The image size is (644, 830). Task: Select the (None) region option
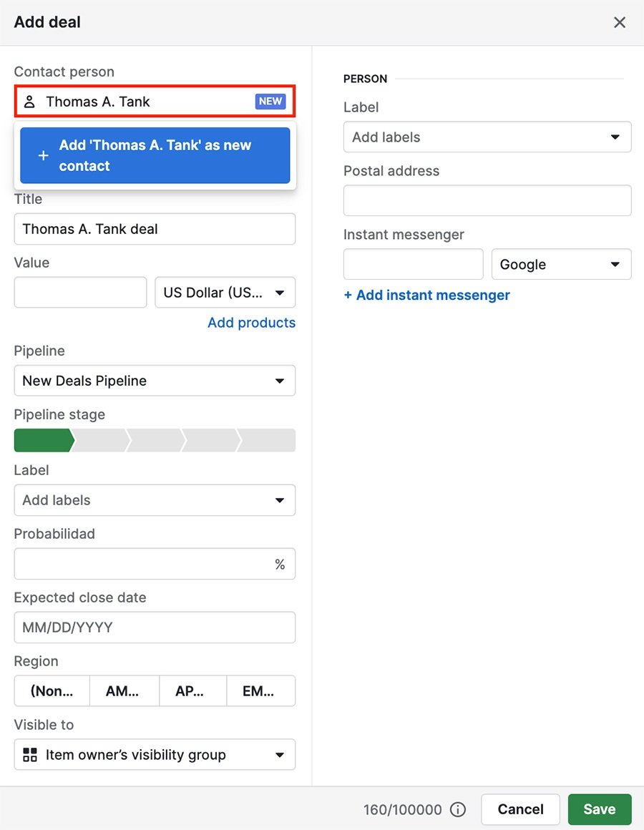click(51, 690)
